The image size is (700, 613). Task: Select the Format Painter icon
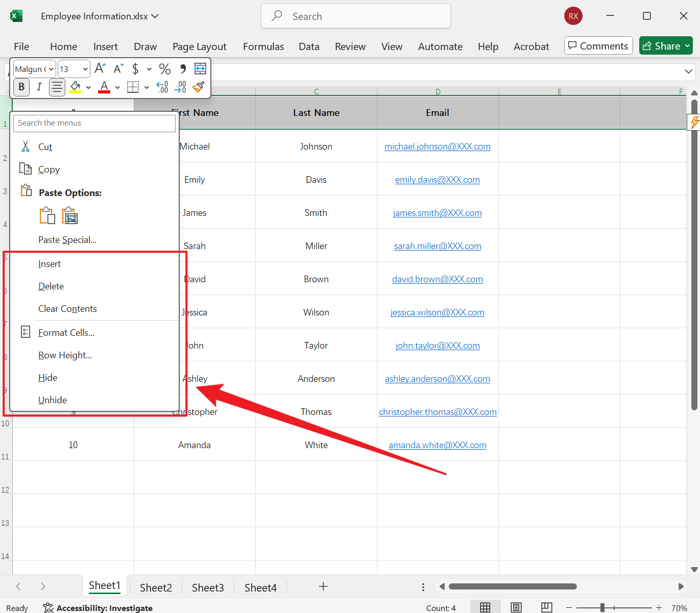click(x=198, y=87)
